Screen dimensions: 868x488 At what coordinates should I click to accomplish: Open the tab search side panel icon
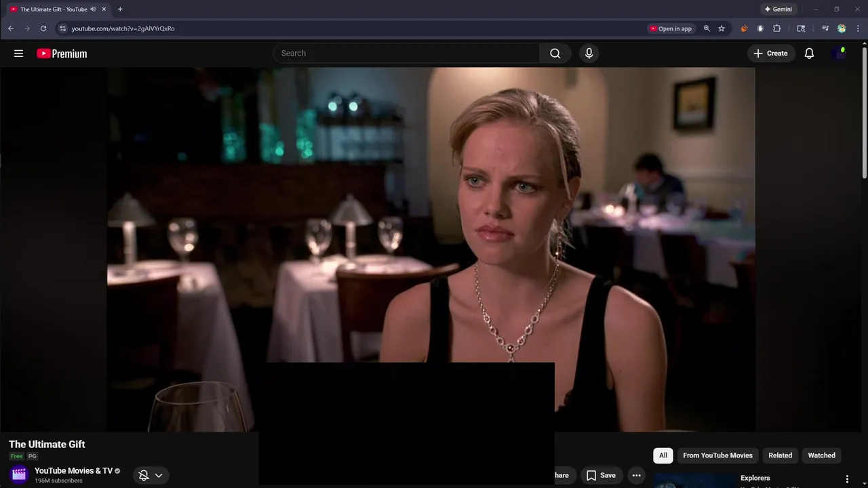[x=801, y=28]
